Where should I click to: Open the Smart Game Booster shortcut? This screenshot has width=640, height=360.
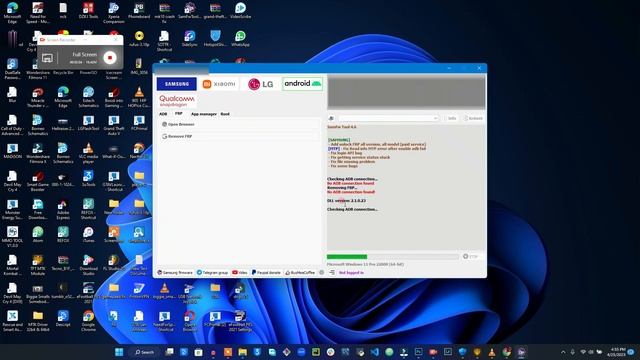coord(38,181)
